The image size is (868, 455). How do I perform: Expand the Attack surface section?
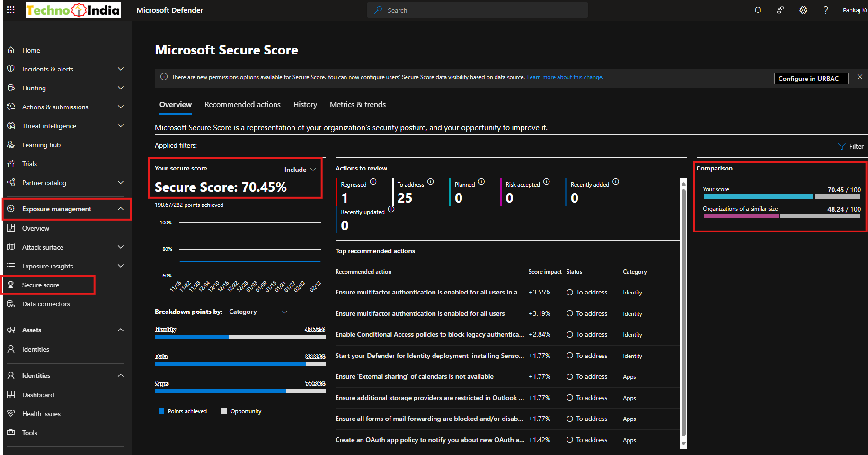tap(43, 247)
